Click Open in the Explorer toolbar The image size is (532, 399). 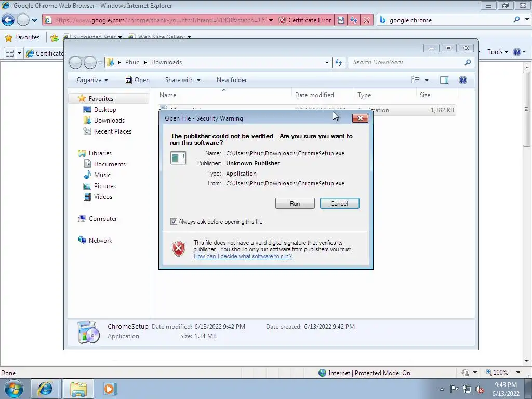coord(137,80)
